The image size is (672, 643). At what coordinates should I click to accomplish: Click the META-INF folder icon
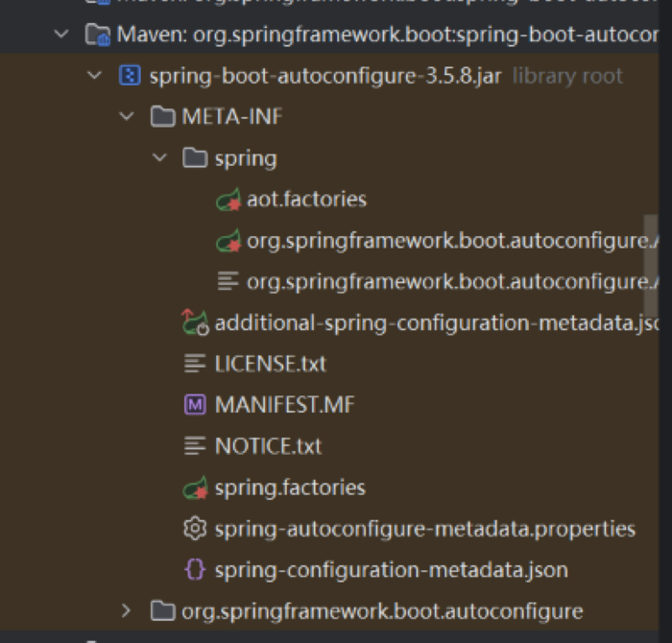[163, 117]
